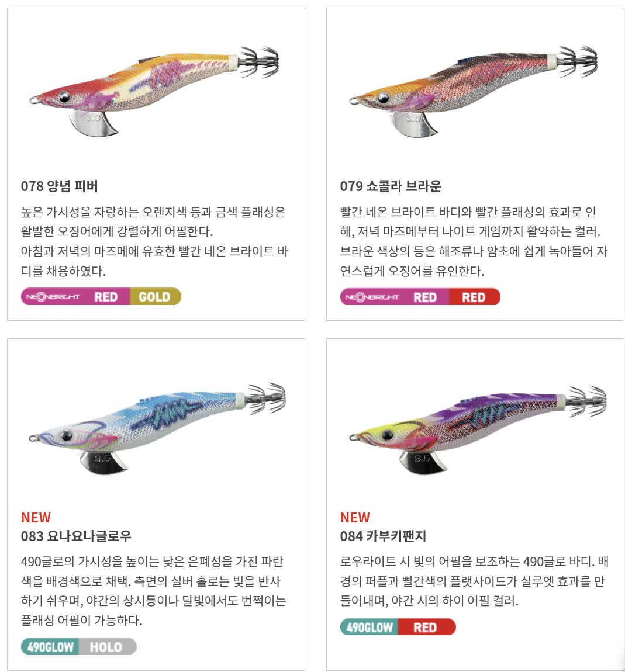625x672 pixels.
Task: Click the 490GLOW badge under 083
Action: (x=50, y=647)
